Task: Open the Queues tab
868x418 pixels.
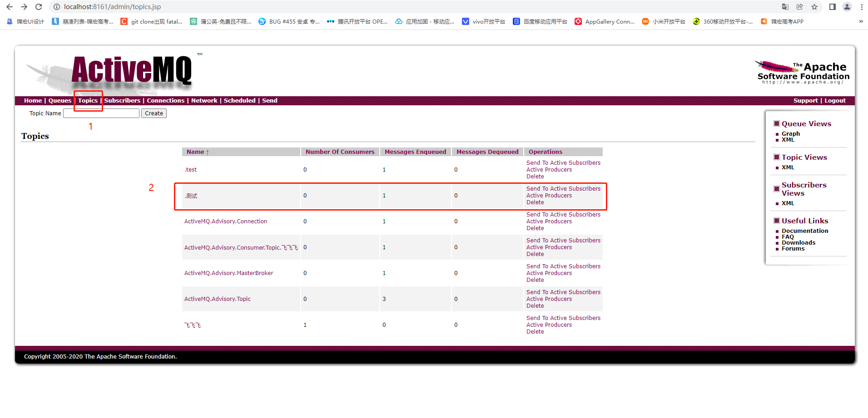Action: [x=60, y=101]
